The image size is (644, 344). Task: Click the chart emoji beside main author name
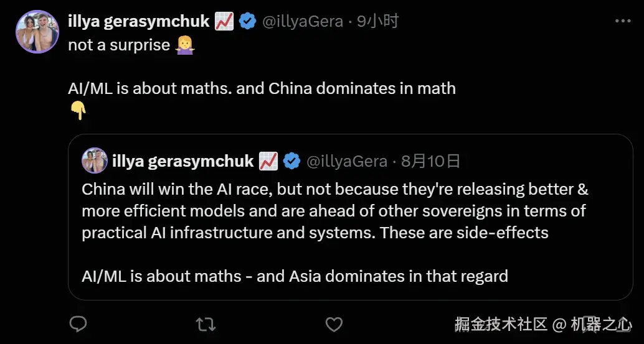224,21
